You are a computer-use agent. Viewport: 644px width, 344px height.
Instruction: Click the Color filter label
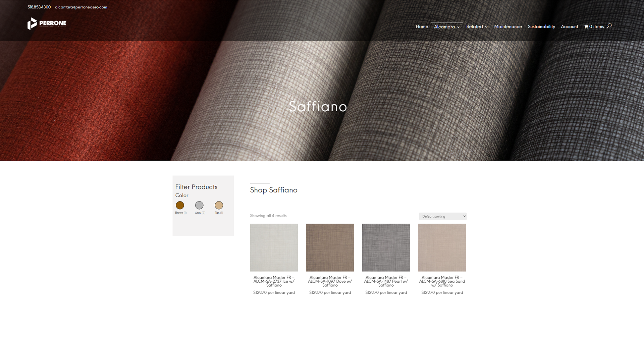click(182, 195)
